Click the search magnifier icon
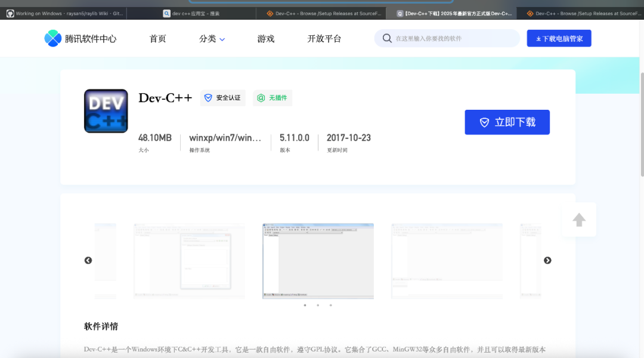The height and width of the screenshot is (358, 644). pyautogui.click(x=387, y=38)
